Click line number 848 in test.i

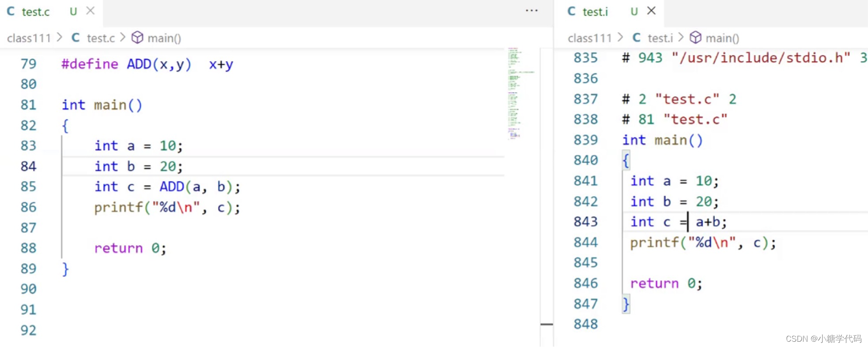click(x=585, y=324)
